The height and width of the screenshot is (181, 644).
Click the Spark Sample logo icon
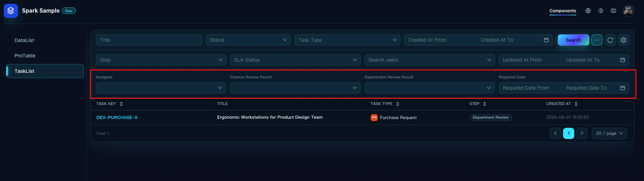11,11
